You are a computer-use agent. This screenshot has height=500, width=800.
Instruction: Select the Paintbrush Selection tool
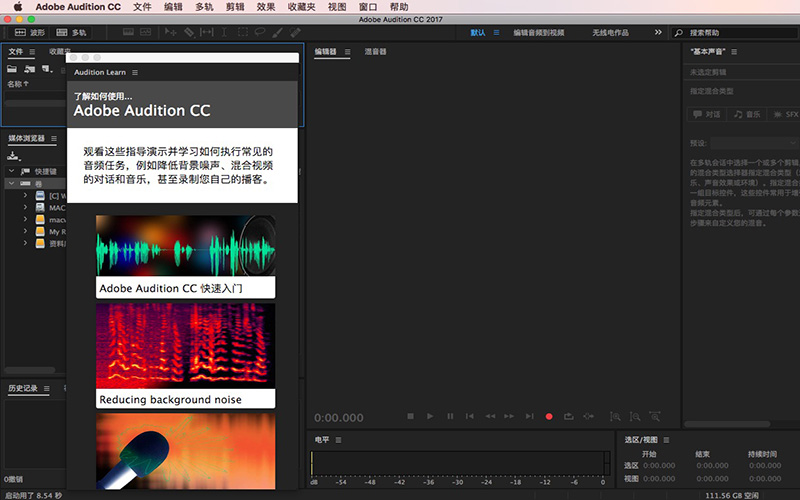[277, 32]
